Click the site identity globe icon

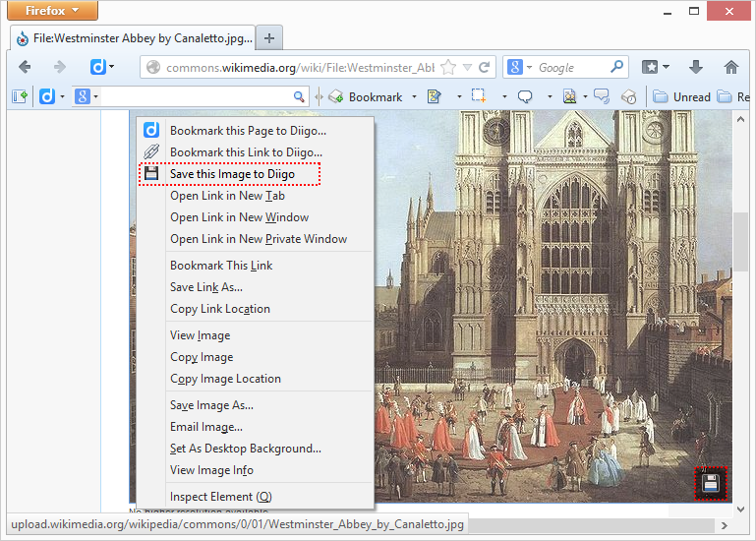point(153,67)
